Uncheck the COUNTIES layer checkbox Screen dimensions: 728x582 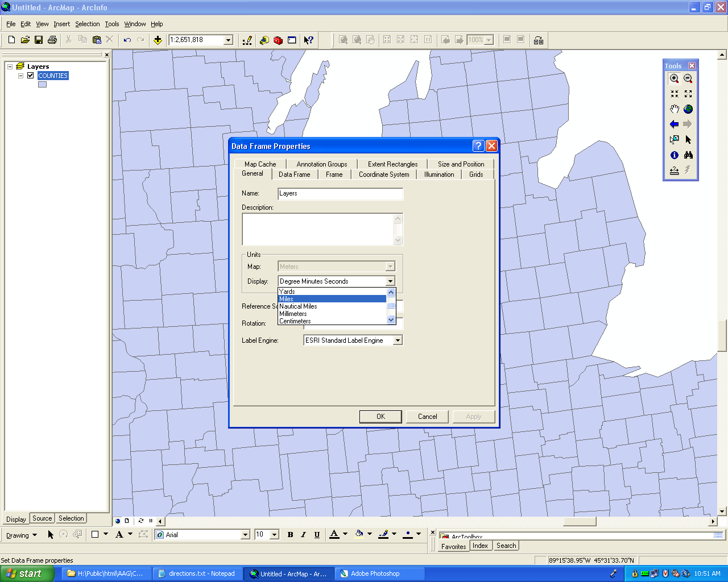pyautogui.click(x=31, y=76)
